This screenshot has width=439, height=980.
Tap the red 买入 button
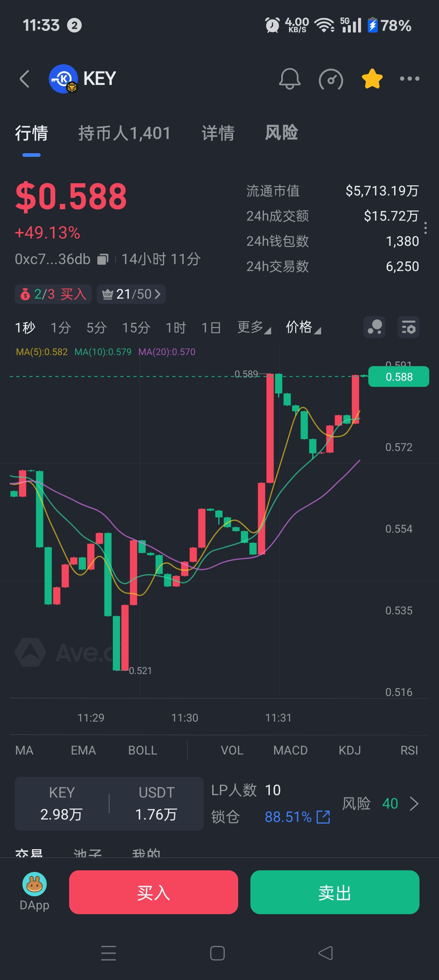154,892
